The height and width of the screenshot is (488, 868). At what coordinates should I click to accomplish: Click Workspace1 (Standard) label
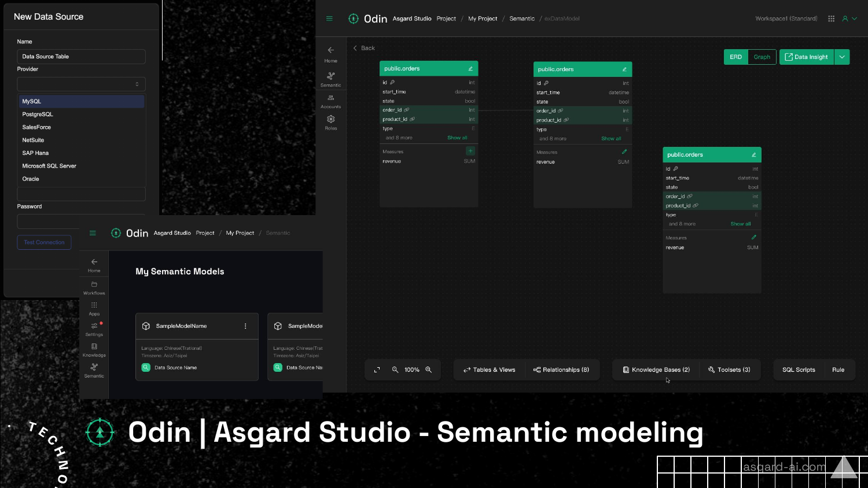786,19
